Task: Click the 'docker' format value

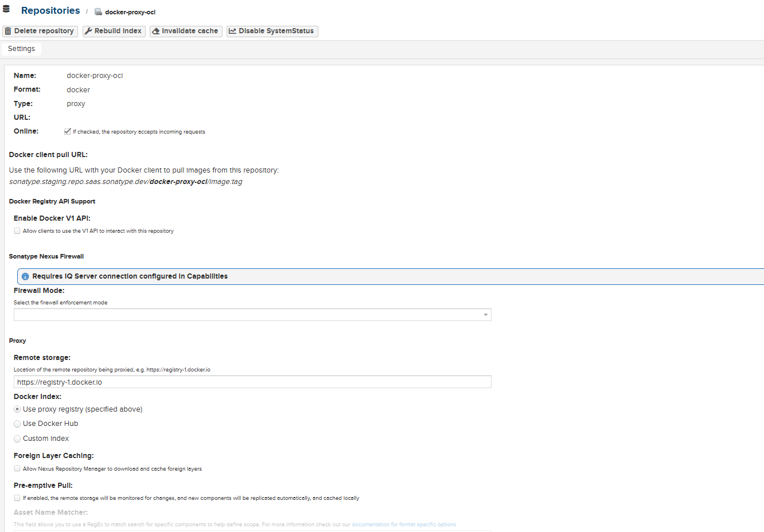Action: (78, 90)
